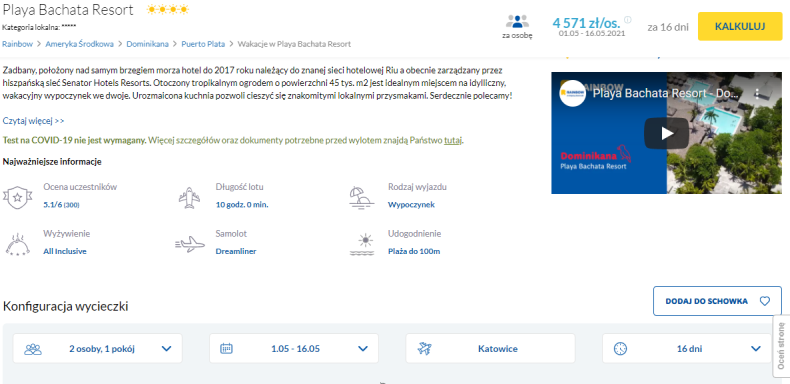Expand the '2 osoby, 1 pokój' dropdown
The image size is (790, 384).
click(x=97, y=348)
